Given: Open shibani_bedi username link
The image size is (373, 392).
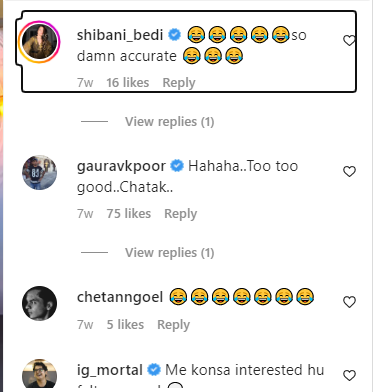Looking at the screenshot, I should [x=120, y=35].
